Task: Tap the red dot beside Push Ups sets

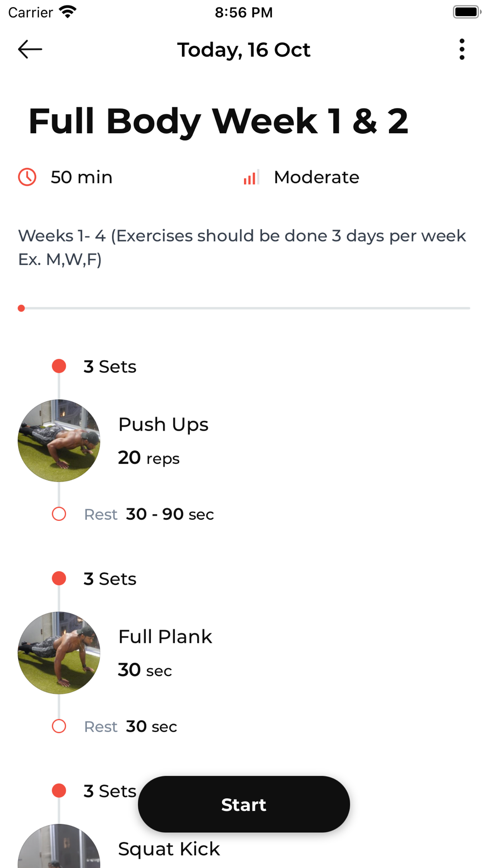Action: point(59,366)
